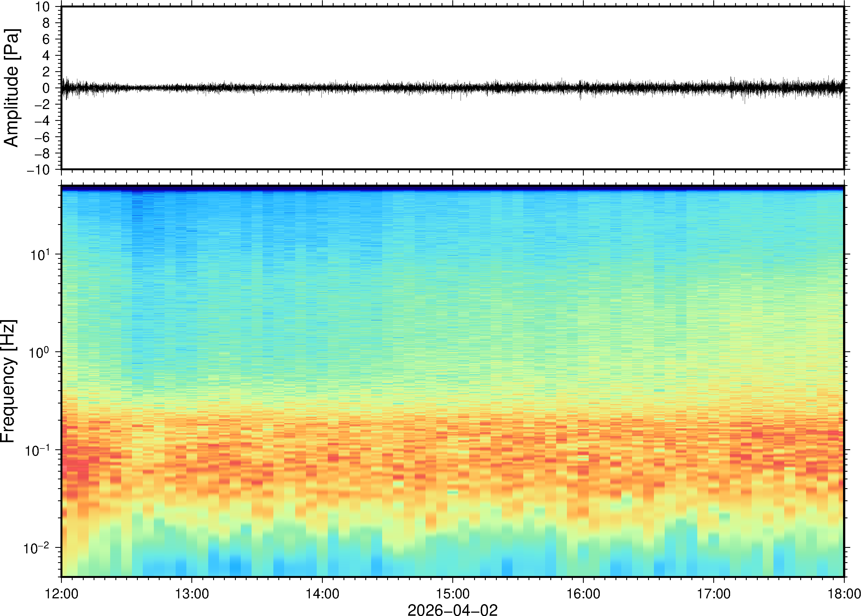Screen dimensions: 861x616
Task: Click the dark blue band atop spectrogram
Action: tap(452, 188)
